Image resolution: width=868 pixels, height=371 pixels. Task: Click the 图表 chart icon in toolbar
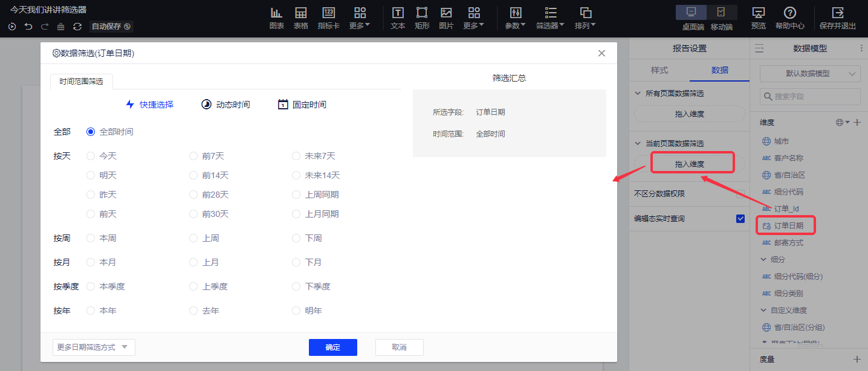pos(276,18)
